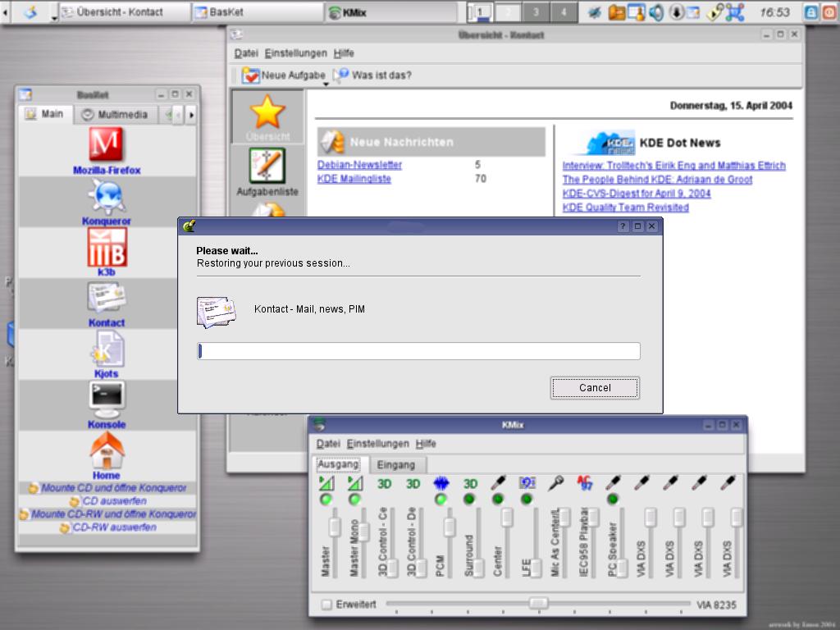Toggle Master channel mute LED
840x630 pixels.
(x=326, y=500)
